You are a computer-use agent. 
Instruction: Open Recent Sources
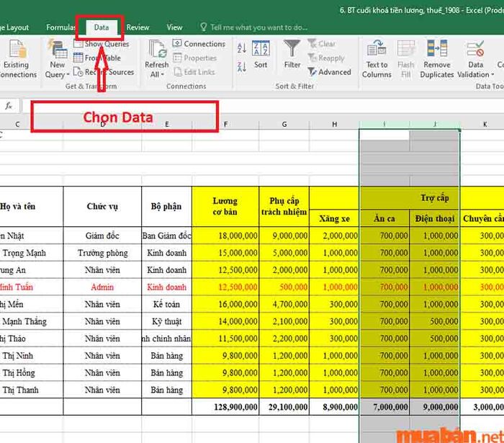coord(104,72)
